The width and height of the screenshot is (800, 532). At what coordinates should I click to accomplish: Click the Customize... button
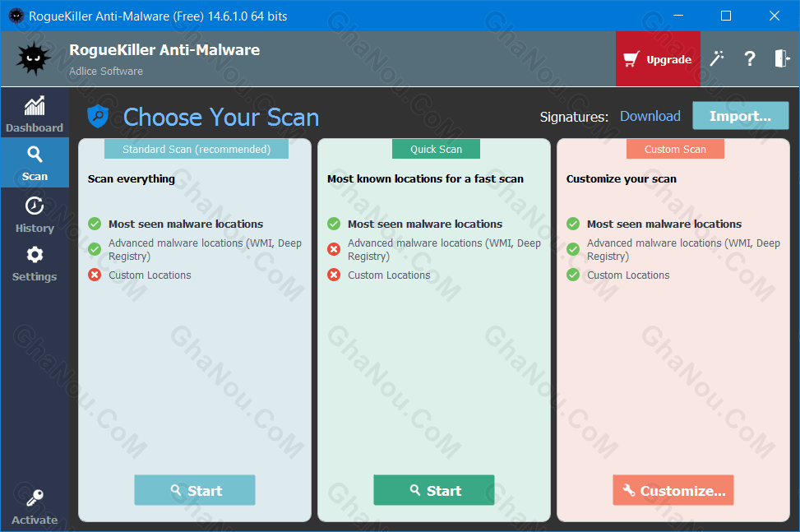click(x=673, y=490)
